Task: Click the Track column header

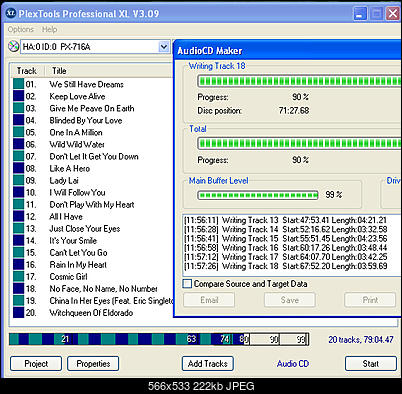Action: tap(27, 71)
